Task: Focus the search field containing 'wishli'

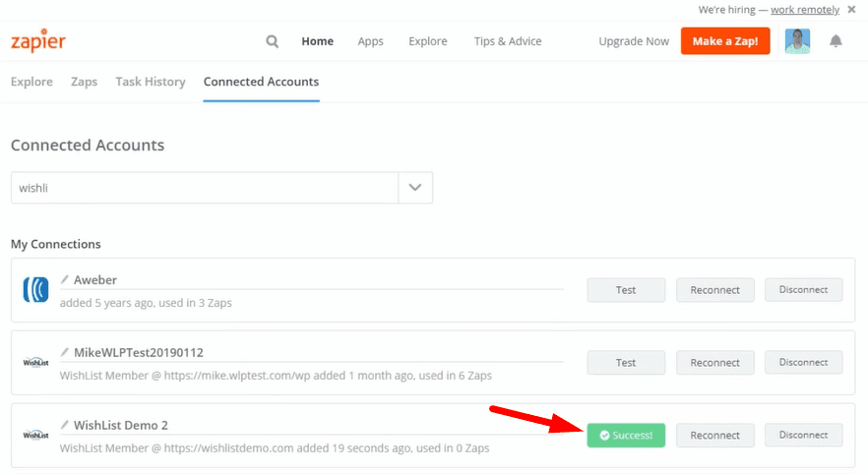Action: [205, 188]
